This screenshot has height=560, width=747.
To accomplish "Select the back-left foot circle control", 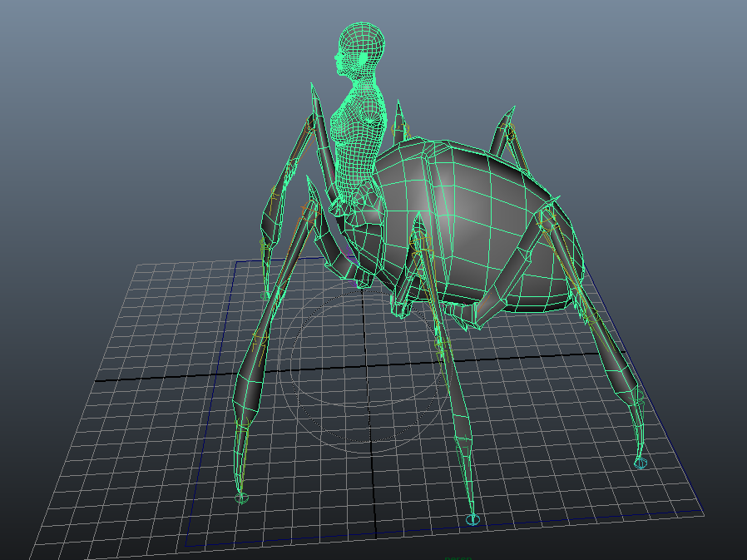I will [x=265, y=295].
